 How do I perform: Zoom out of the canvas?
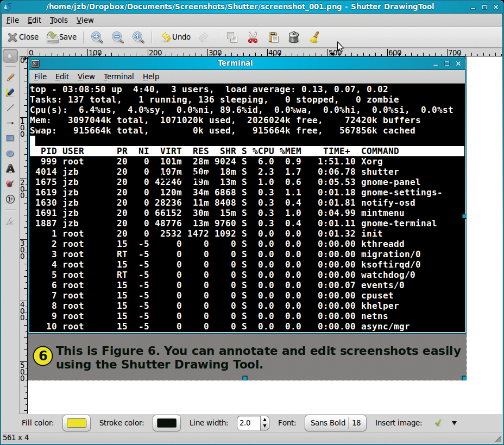pyautogui.click(x=118, y=37)
